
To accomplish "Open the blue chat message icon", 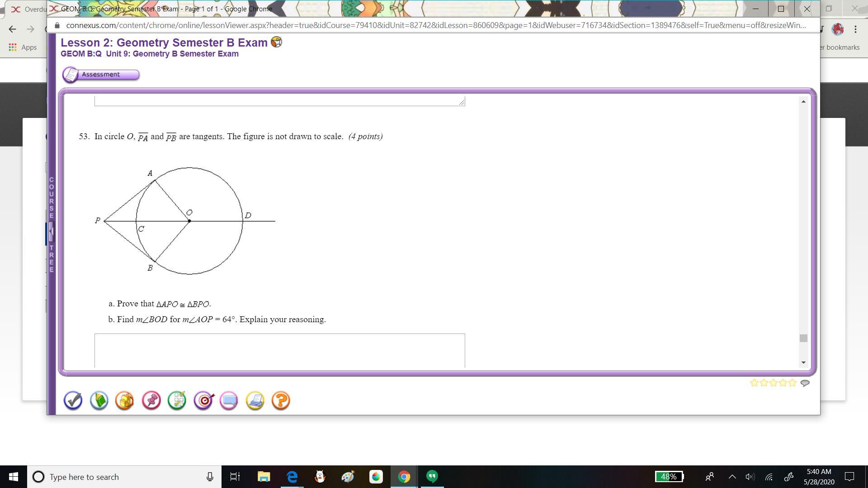I will (229, 400).
